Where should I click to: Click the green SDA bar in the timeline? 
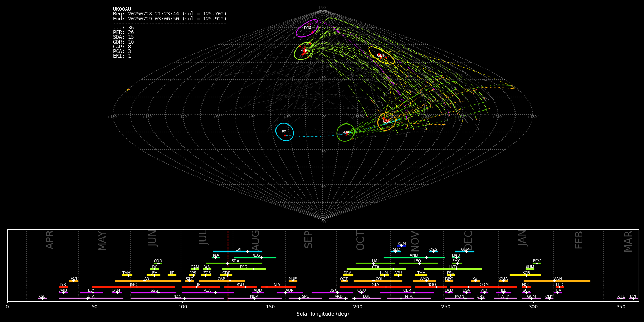click(x=234, y=263)
